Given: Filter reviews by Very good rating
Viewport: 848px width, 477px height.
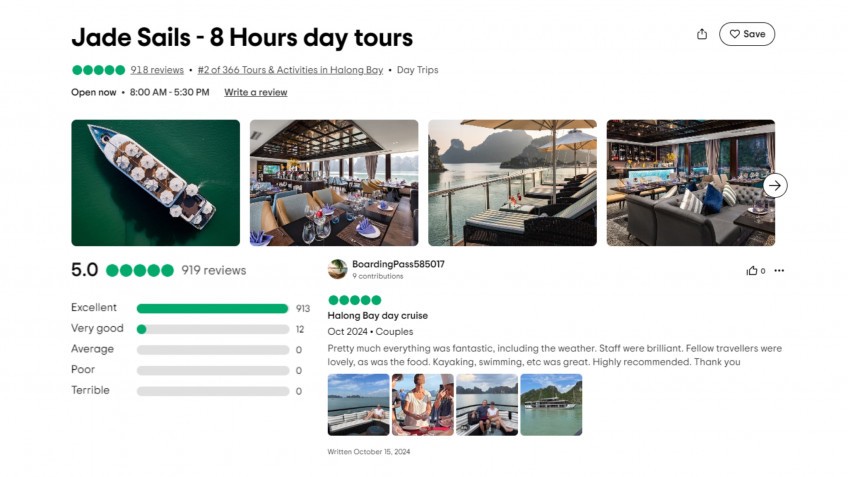Looking at the screenshot, I should pyautogui.click(x=212, y=329).
